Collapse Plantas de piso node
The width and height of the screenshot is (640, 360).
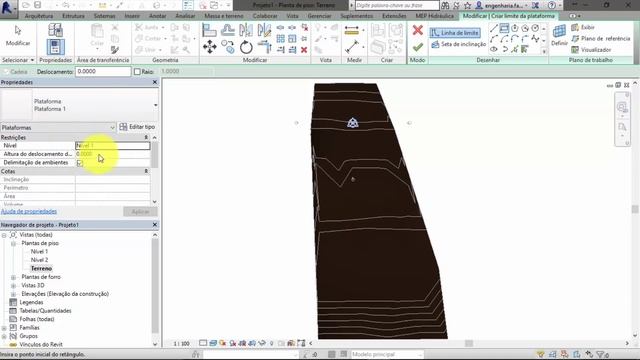tap(13, 244)
